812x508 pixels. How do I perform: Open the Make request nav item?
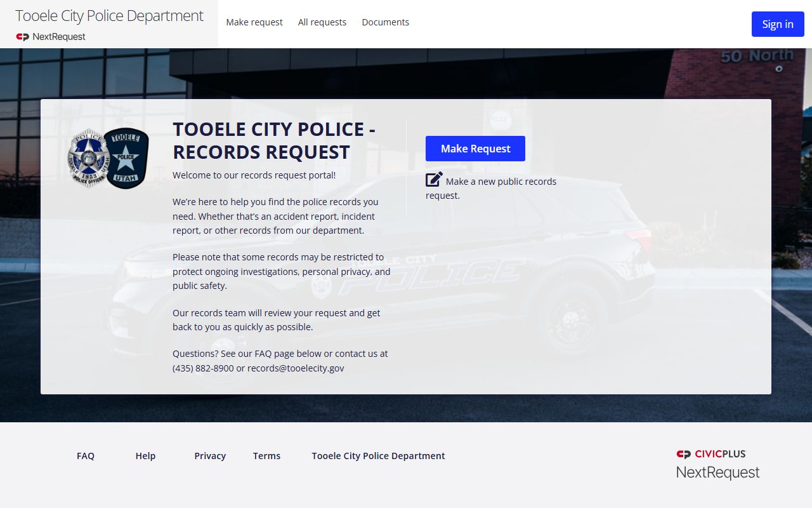tap(254, 22)
